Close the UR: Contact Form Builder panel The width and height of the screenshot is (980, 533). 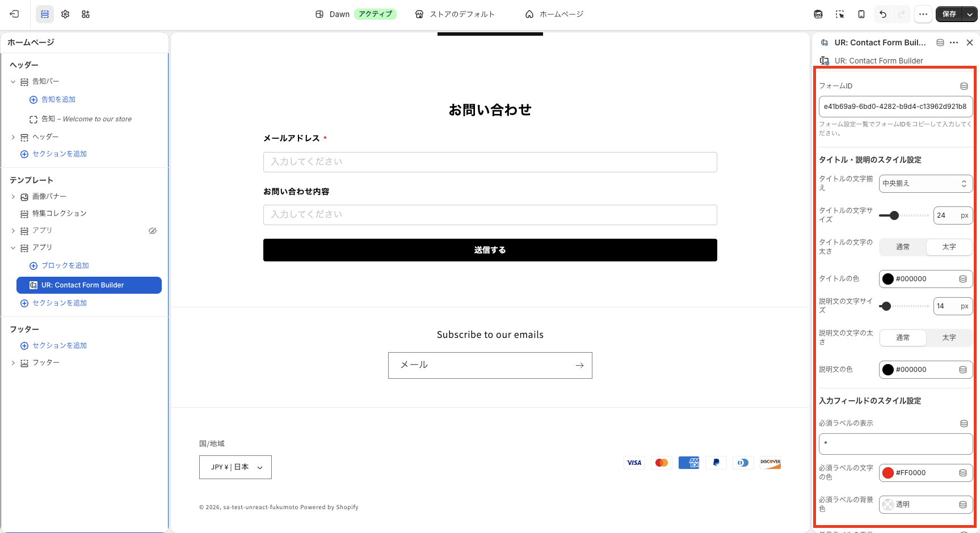(x=970, y=43)
